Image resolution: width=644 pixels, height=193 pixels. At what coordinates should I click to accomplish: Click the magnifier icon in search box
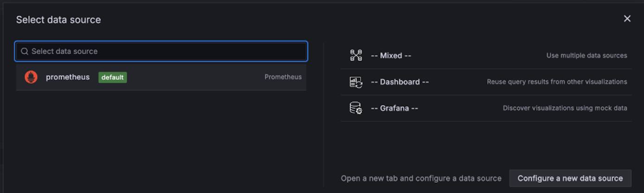(25, 52)
